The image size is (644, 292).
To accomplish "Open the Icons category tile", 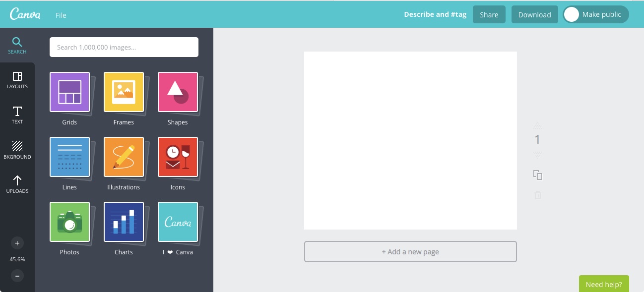I will (178, 157).
